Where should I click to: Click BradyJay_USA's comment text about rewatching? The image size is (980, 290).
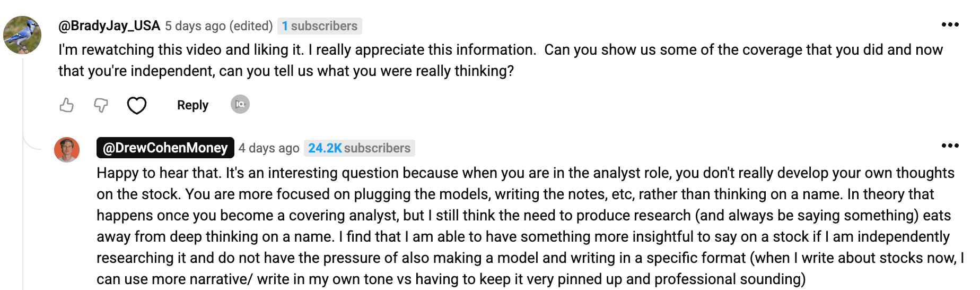[x=501, y=60]
